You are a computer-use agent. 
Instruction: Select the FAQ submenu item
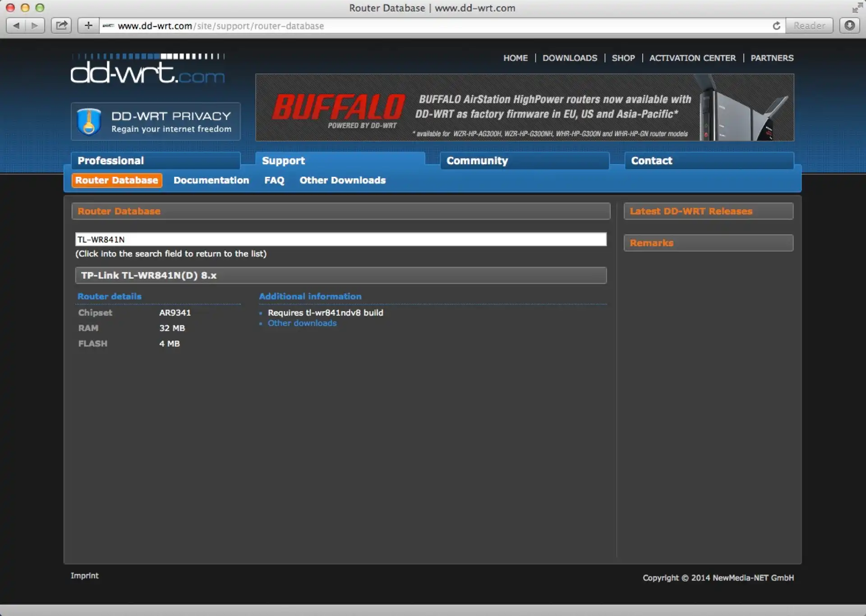pos(274,180)
